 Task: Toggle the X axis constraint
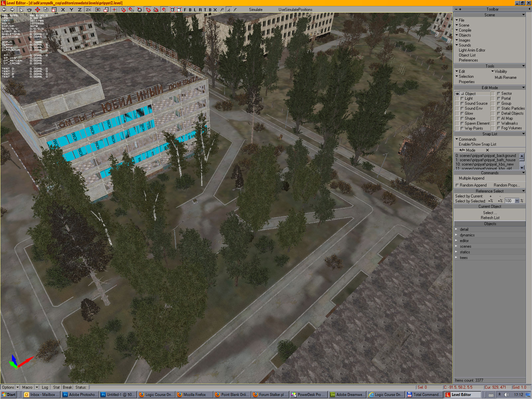[x=63, y=10]
